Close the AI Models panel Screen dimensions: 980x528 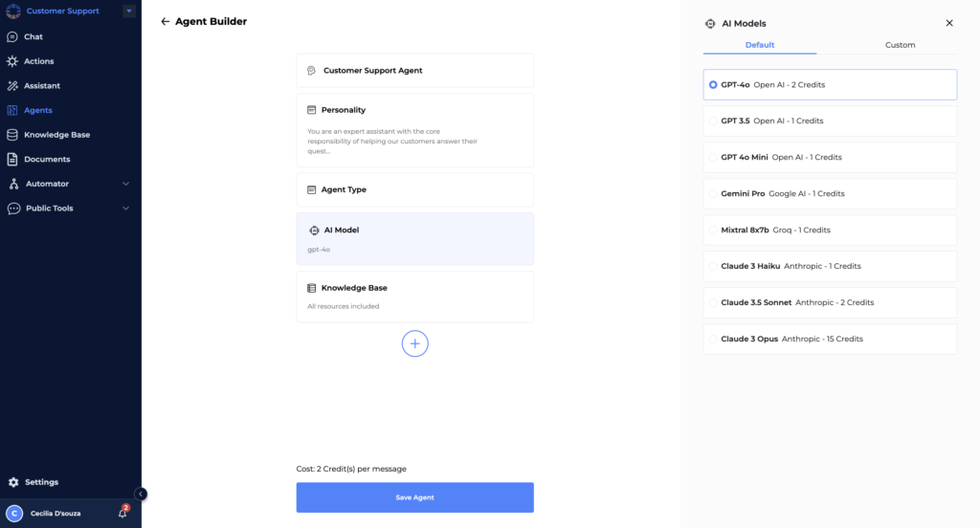coord(949,23)
